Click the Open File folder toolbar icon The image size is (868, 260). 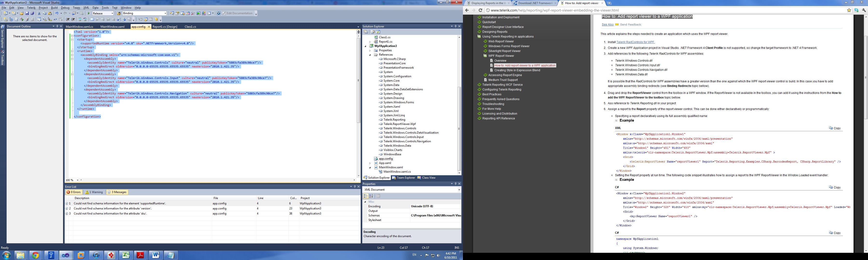point(21,13)
